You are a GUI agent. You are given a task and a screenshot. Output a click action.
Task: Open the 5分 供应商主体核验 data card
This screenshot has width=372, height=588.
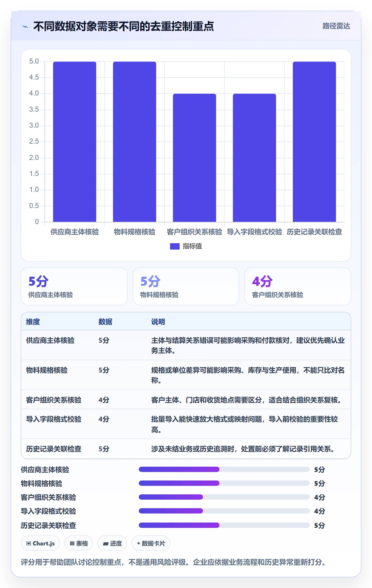click(x=74, y=286)
